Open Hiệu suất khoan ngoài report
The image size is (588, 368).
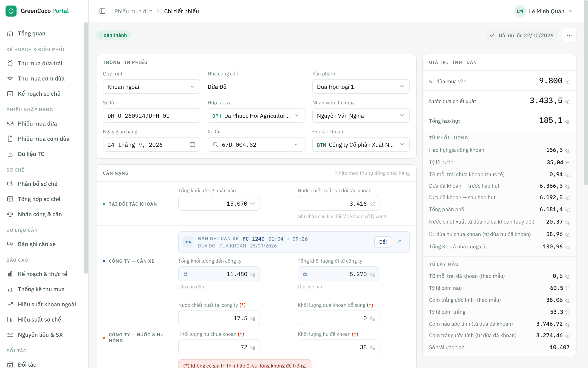42,304
